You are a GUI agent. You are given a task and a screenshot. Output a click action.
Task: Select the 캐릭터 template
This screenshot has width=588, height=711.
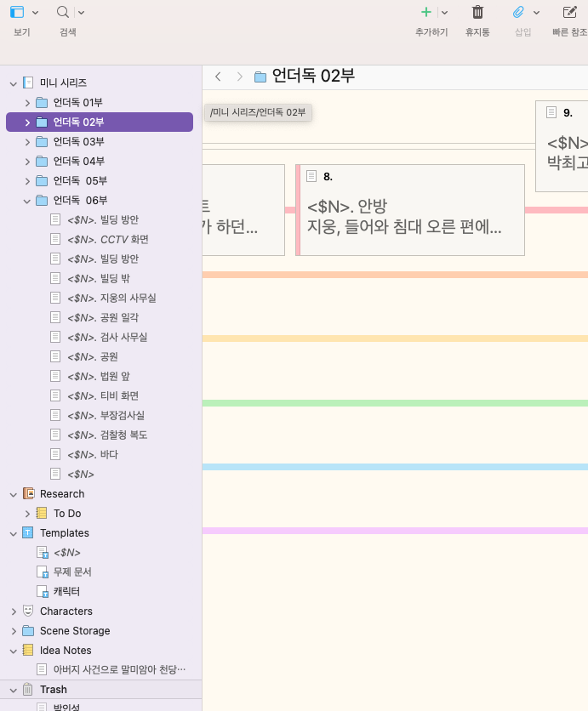[x=66, y=591]
